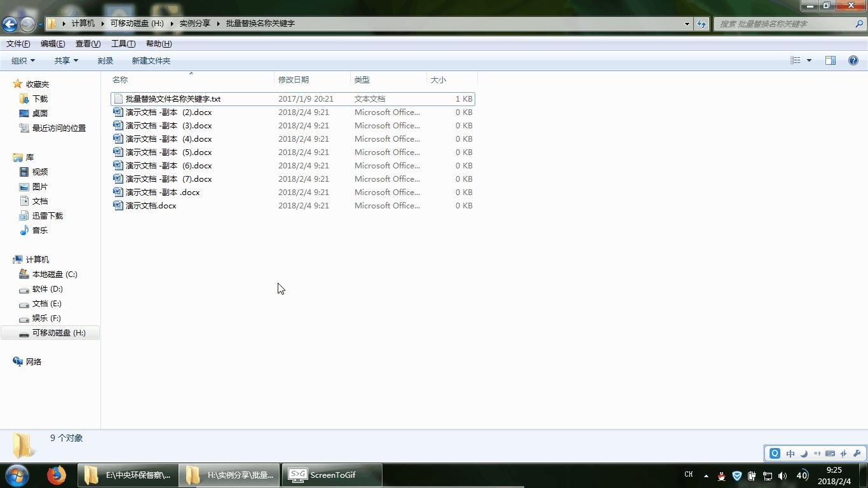Refresh the folder using the address bar button
This screenshot has height=488, width=868.
702,24
